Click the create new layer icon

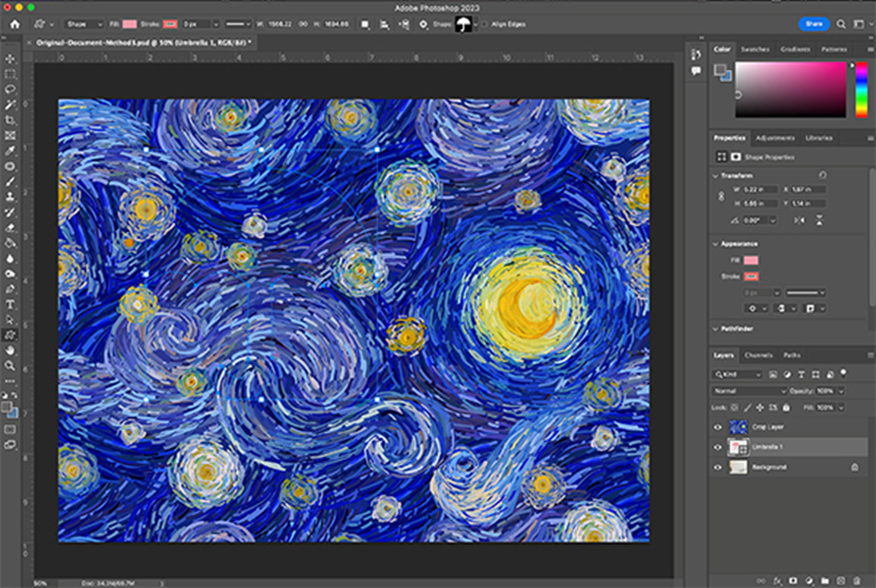[x=841, y=581]
